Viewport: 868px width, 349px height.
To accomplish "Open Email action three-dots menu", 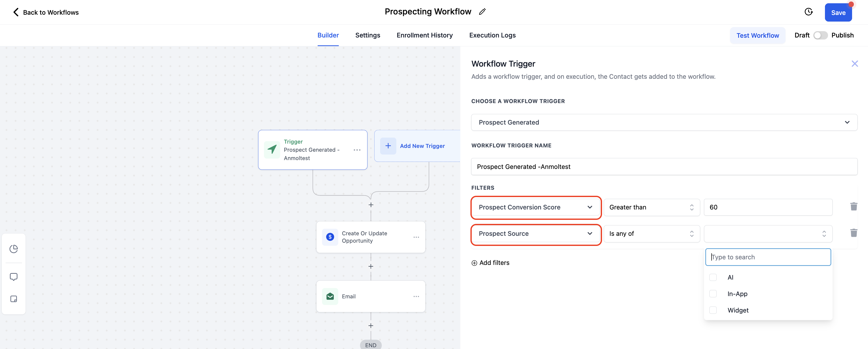I will pos(416,296).
